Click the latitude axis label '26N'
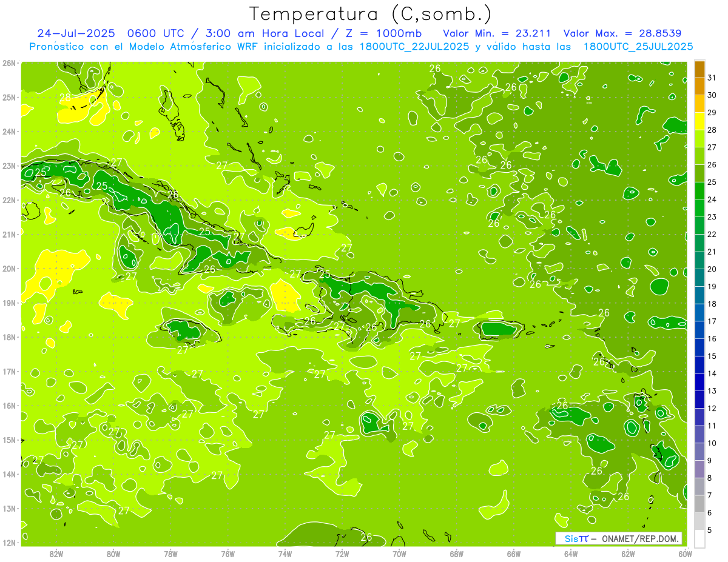 click(x=9, y=63)
